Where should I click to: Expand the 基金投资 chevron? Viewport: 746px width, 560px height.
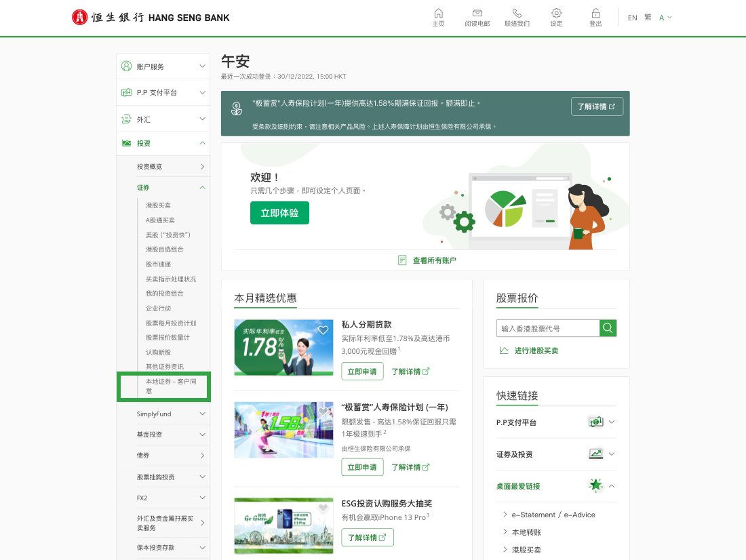(202, 435)
